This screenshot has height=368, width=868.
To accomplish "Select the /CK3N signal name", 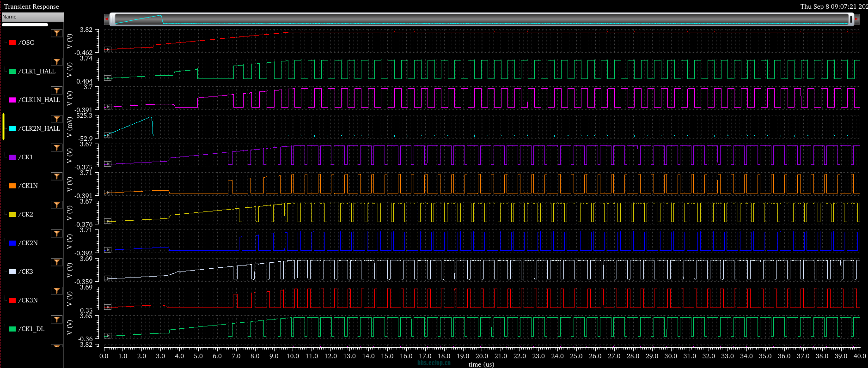I will [28, 300].
